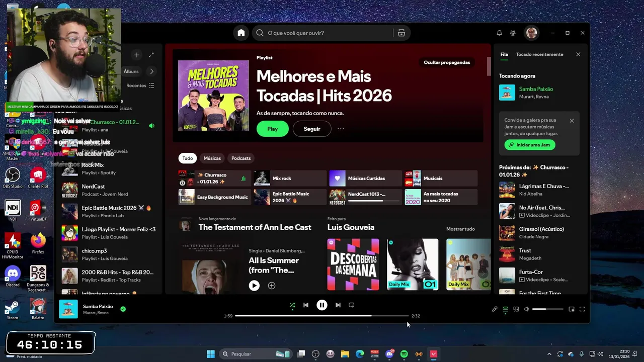This screenshot has width=644, height=362.
Task: Click the Seguir button
Action: point(312,129)
